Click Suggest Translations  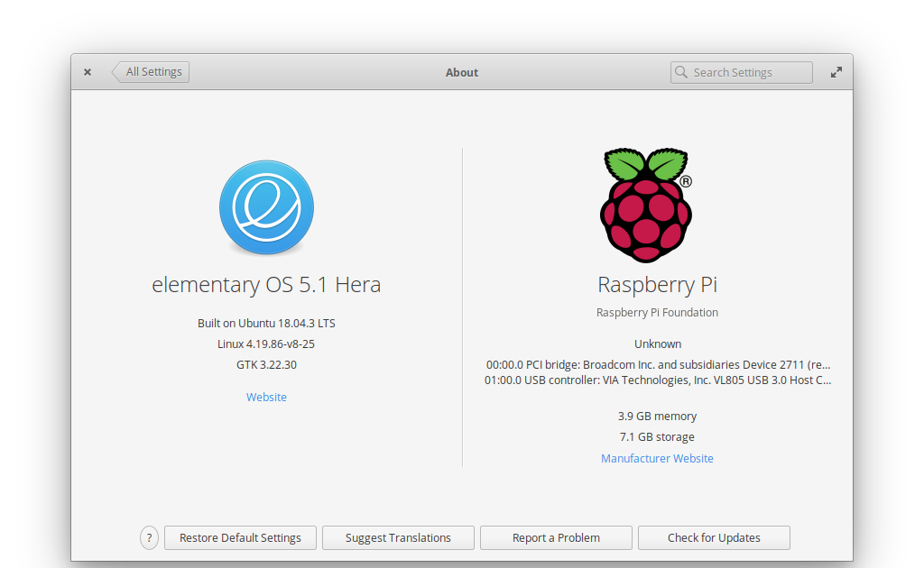tap(398, 537)
